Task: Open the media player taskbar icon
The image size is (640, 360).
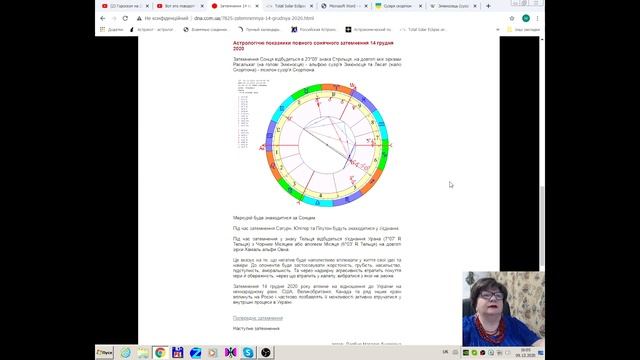Action: (213, 352)
